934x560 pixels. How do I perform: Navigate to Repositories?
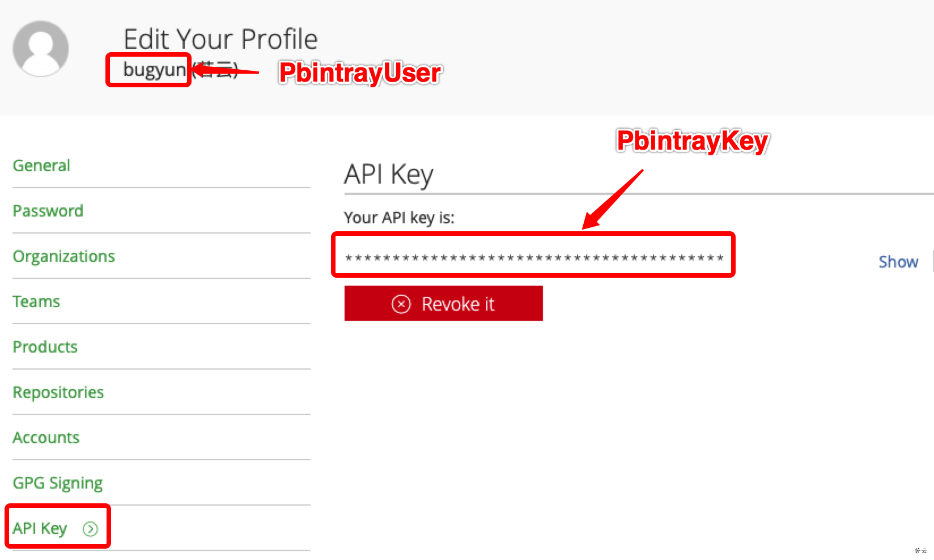[58, 393]
